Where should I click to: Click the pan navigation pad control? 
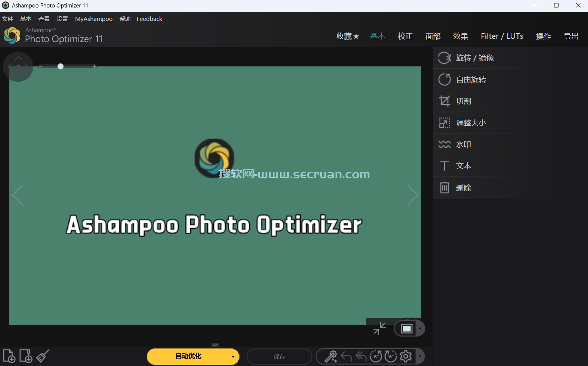point(18,67)
